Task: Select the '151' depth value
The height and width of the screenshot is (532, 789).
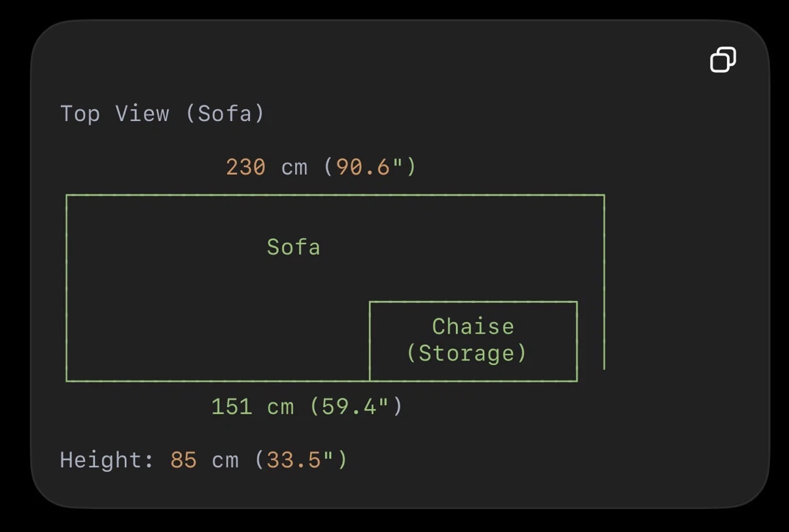Action: 232,407
